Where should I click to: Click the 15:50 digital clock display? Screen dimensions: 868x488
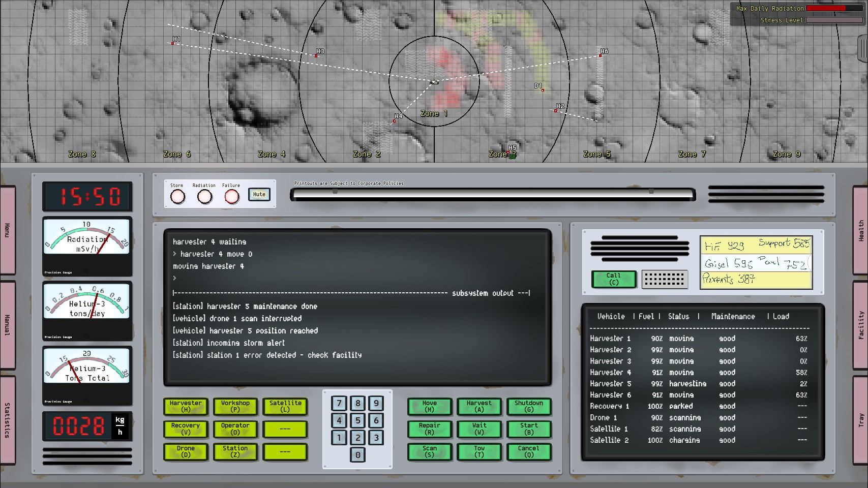point(87,197)
